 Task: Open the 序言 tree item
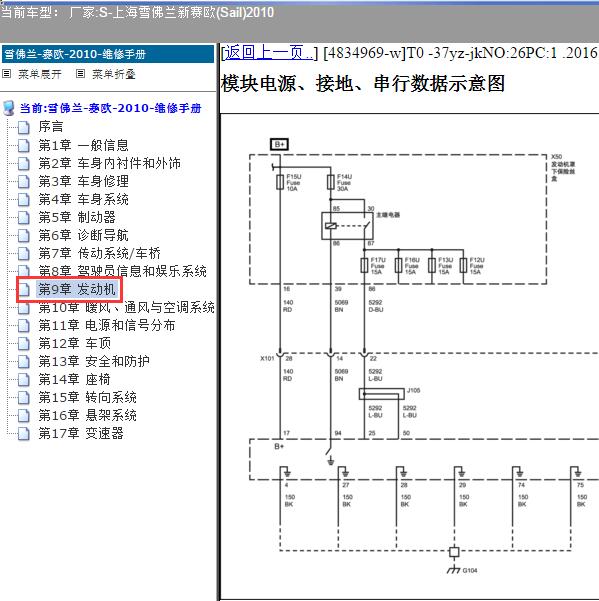[x=51, y=126]
